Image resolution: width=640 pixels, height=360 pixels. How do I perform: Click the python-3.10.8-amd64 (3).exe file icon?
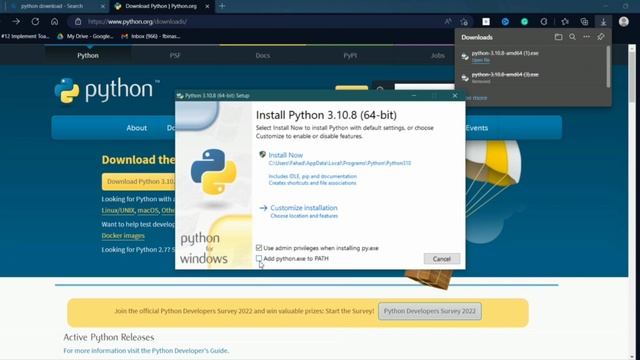465,78
